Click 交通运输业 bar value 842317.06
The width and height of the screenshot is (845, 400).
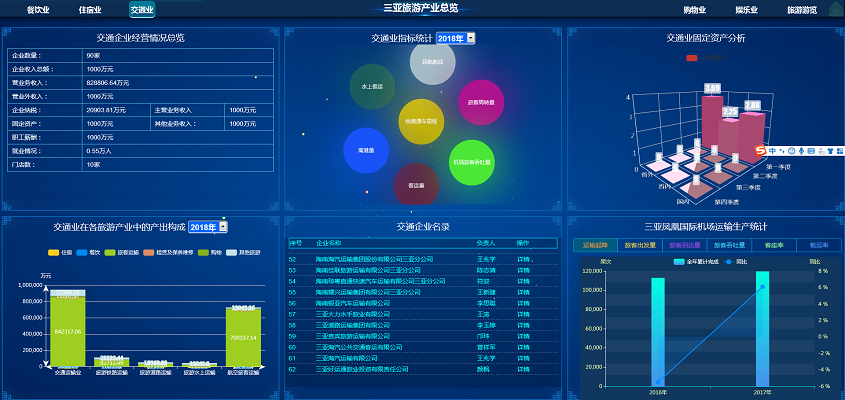[68, 332]
